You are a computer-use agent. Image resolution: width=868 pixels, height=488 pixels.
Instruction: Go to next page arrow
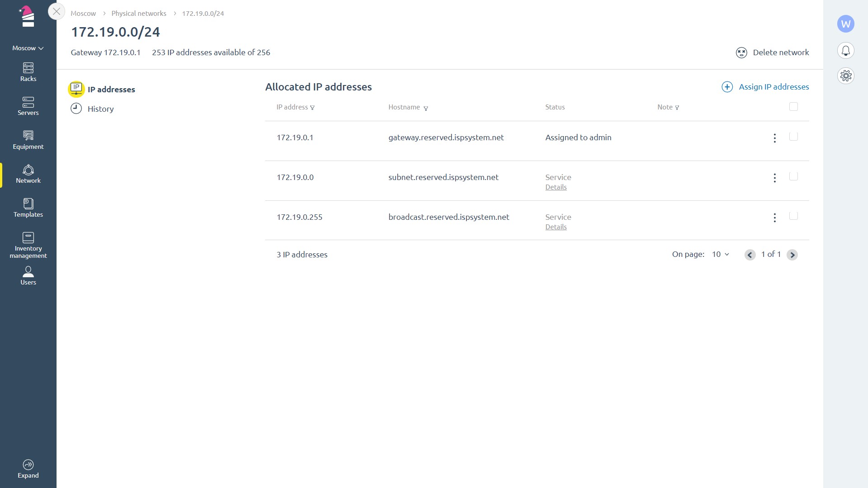(792, 255)
